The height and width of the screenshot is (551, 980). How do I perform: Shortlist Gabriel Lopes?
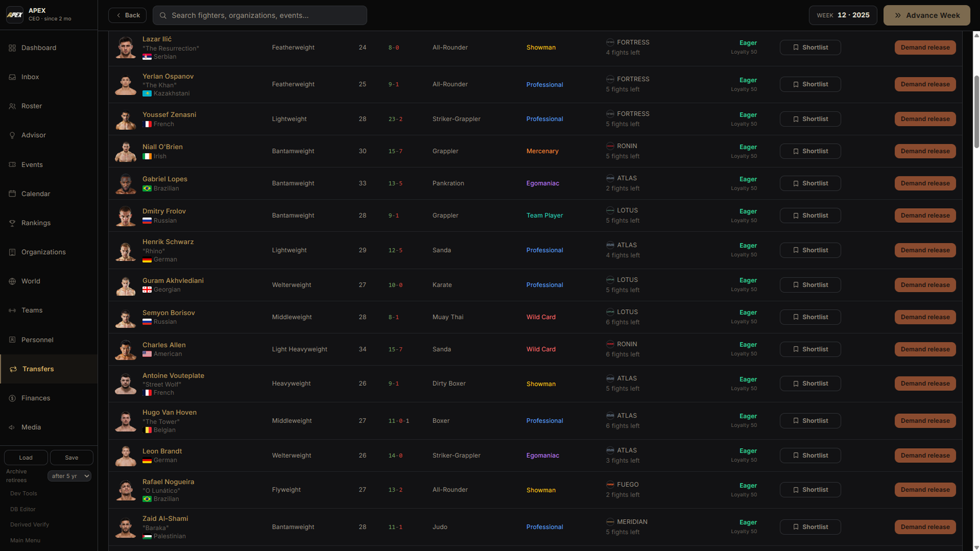810,183
